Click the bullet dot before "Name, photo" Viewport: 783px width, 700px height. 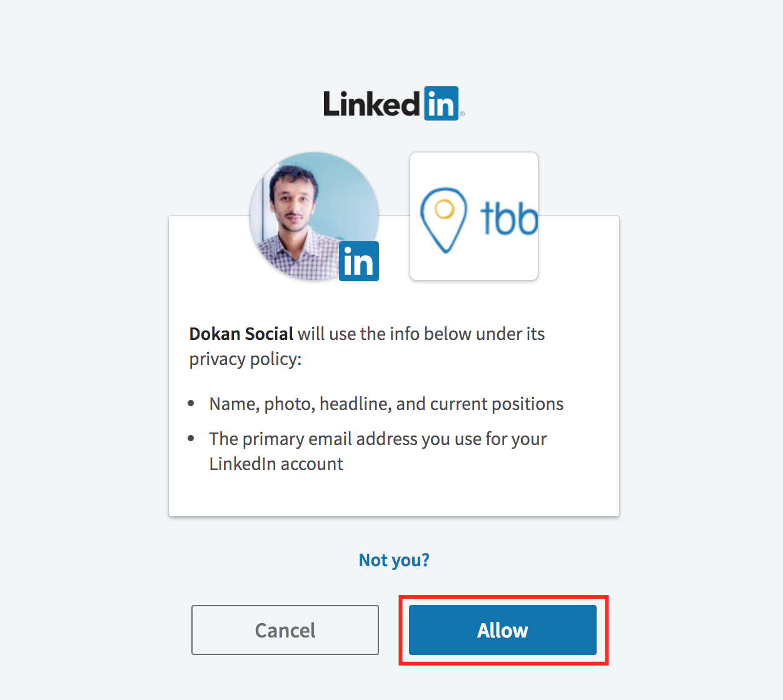[x=191, y=404]
